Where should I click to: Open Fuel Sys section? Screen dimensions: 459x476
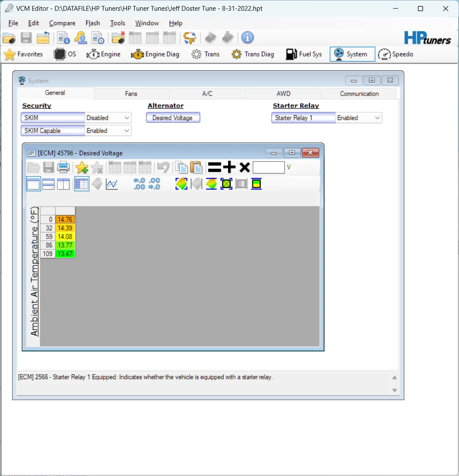tap(304, 54)
